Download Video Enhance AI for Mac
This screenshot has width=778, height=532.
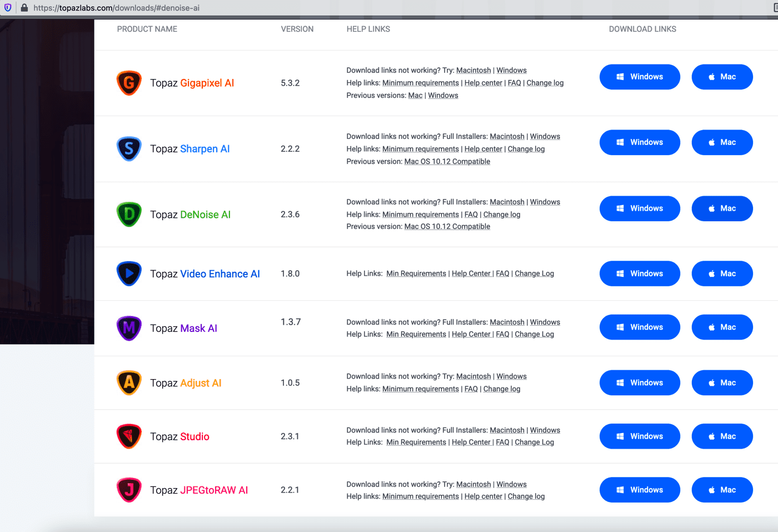tap(722, 274)
